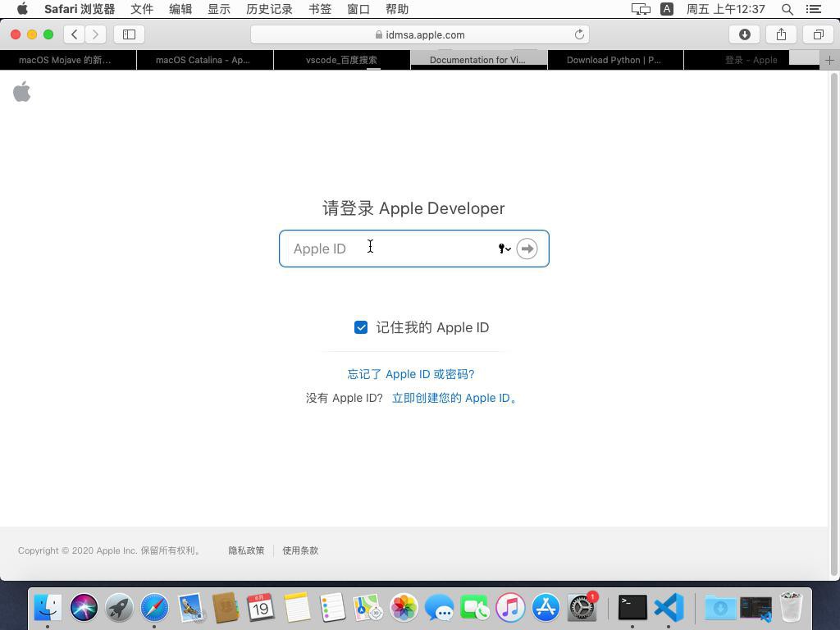840x630 pixels.
Task: Open 立即创建您的 Apple ID link
Action: (454, 398)
